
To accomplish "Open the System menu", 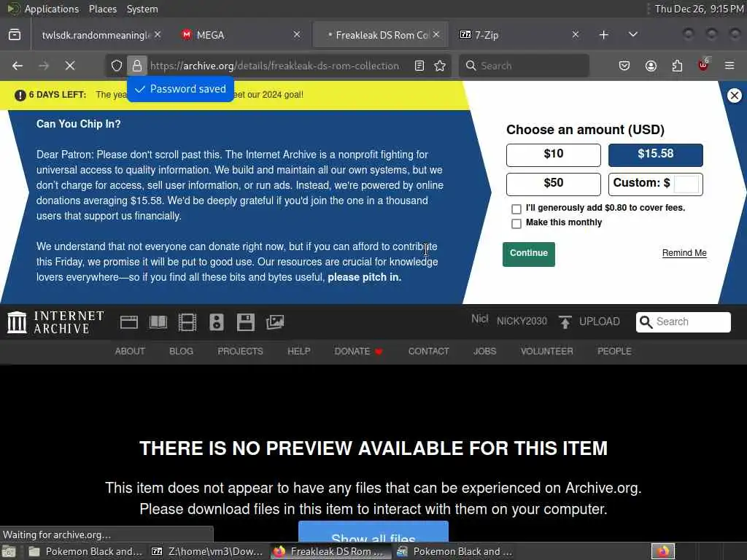I will 142,9.
